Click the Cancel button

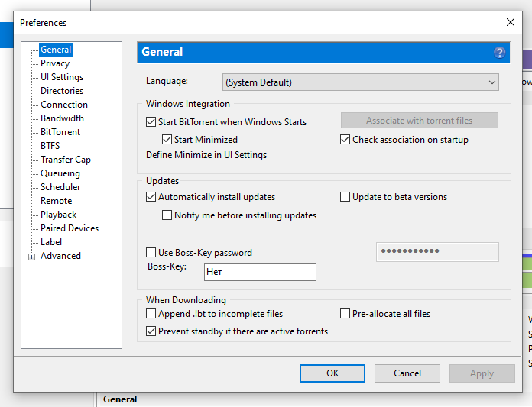407,373
